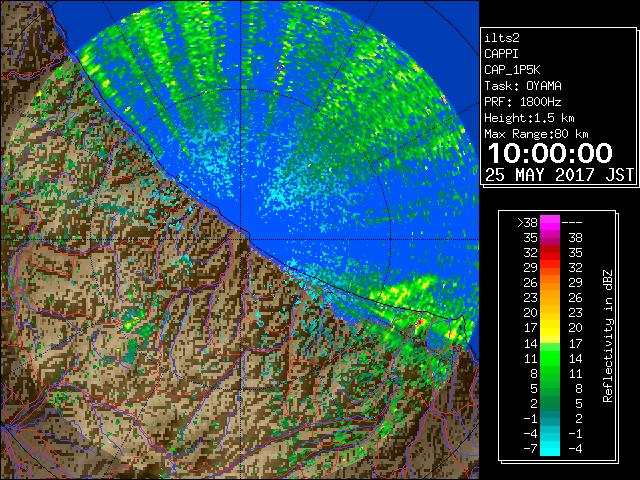Click the 'CAP_1P5K' label

512,70
